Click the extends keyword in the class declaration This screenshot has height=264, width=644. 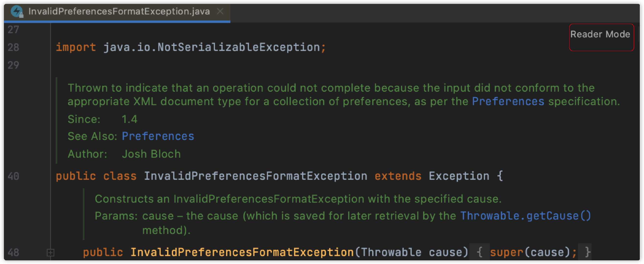tap(398, 176)
